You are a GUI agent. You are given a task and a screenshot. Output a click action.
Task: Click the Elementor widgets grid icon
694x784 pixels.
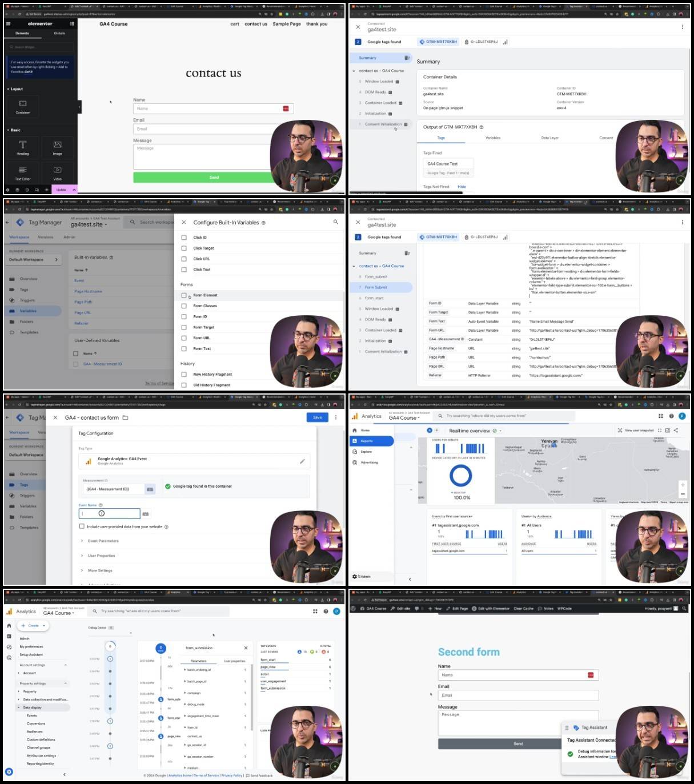point(72,24)
